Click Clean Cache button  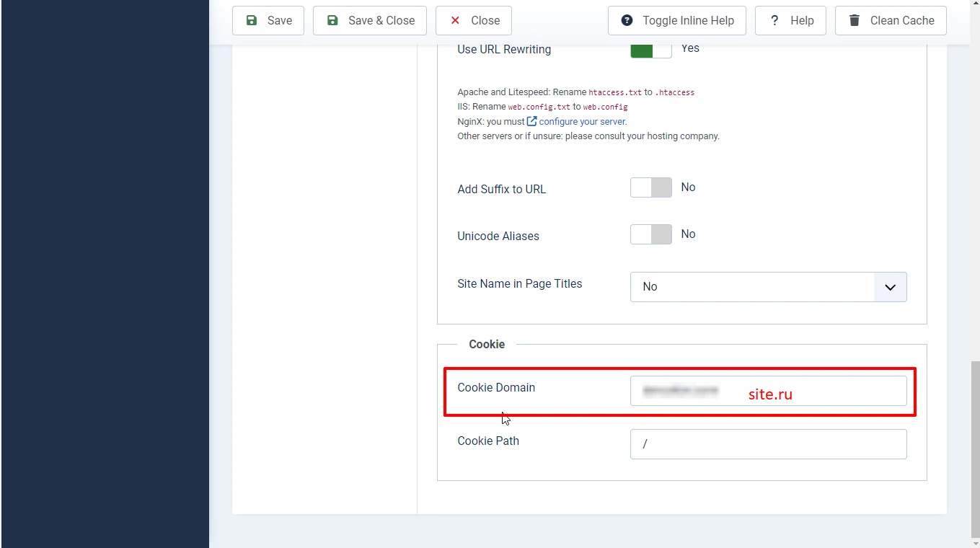pos(891,21)
